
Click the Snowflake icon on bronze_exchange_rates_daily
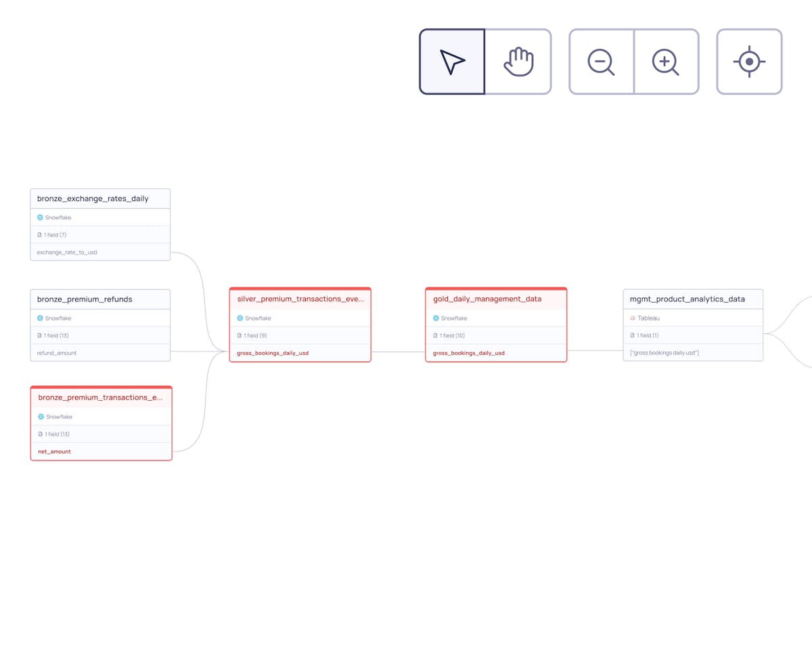coord(39,217)
